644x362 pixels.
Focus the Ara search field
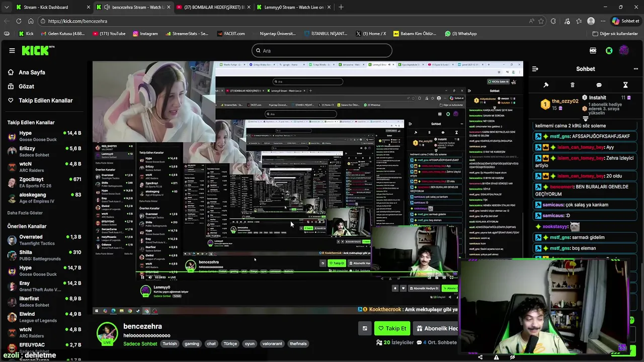[x=322, y=50]
